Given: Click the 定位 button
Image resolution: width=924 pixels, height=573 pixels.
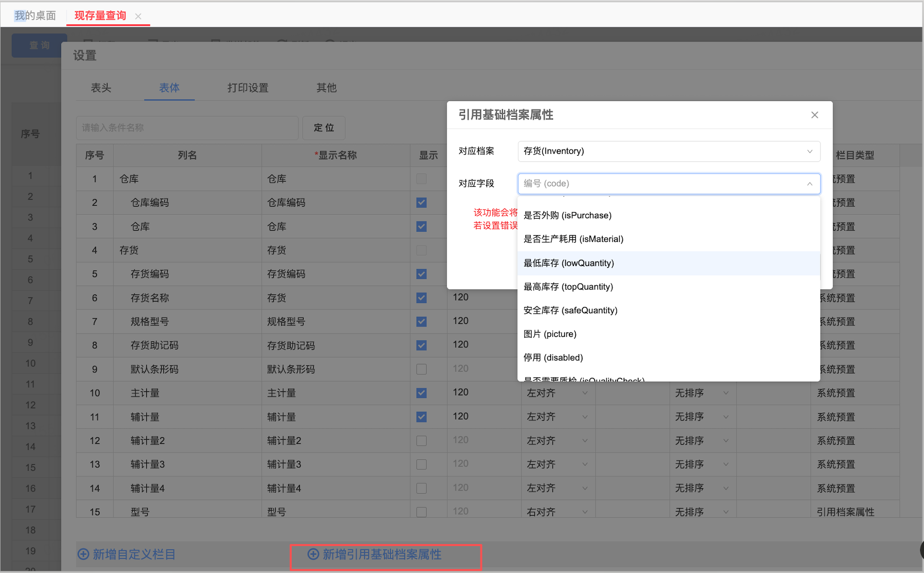Looking at the screenshot, I should click(324, 128).
